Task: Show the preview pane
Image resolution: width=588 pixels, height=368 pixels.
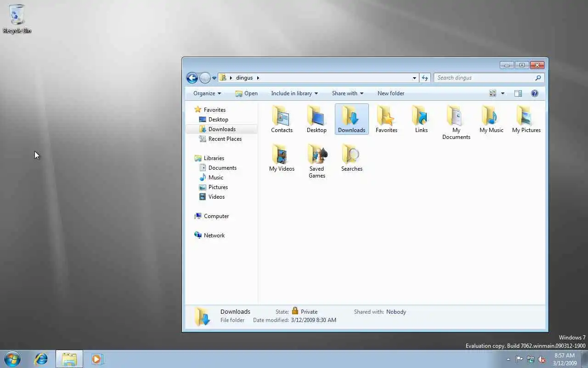Action: click(x=518, y=93)
